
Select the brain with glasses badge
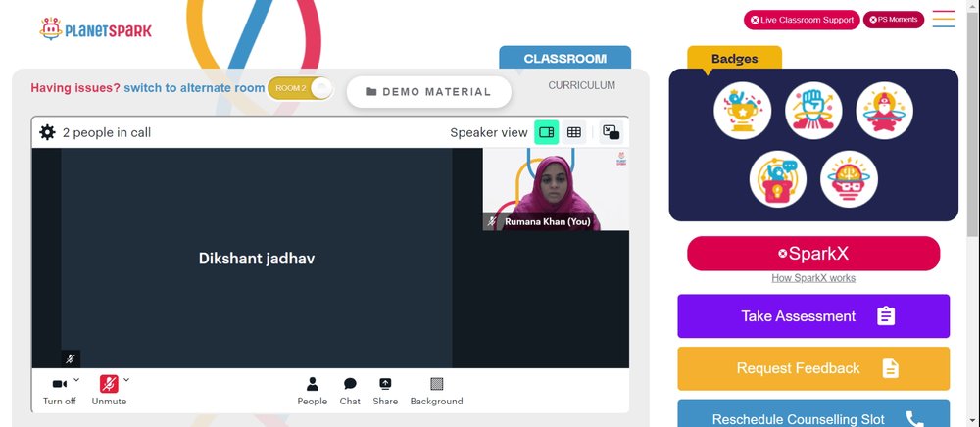[x=849, y=179]
